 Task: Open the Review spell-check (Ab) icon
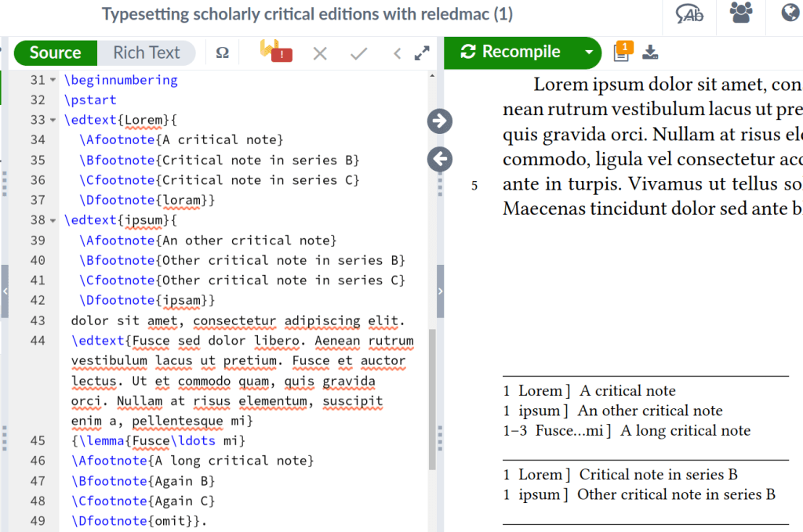pyautogui.click(x=689, y=14)
